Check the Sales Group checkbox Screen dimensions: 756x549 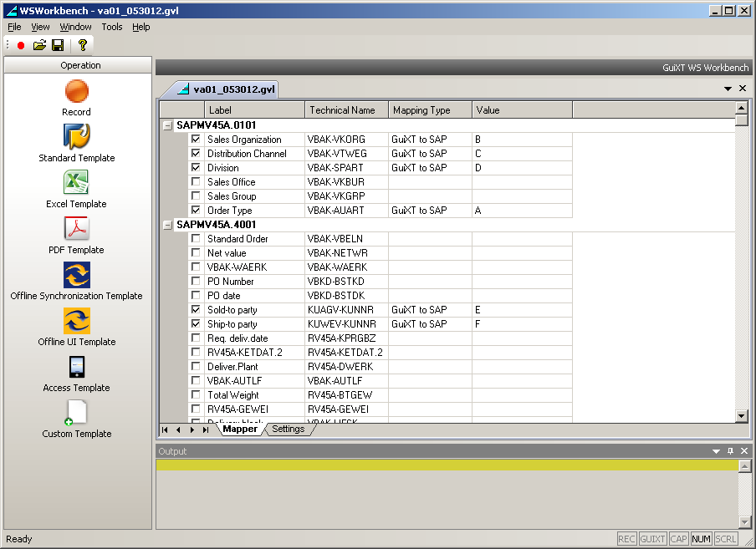(196, 196)
